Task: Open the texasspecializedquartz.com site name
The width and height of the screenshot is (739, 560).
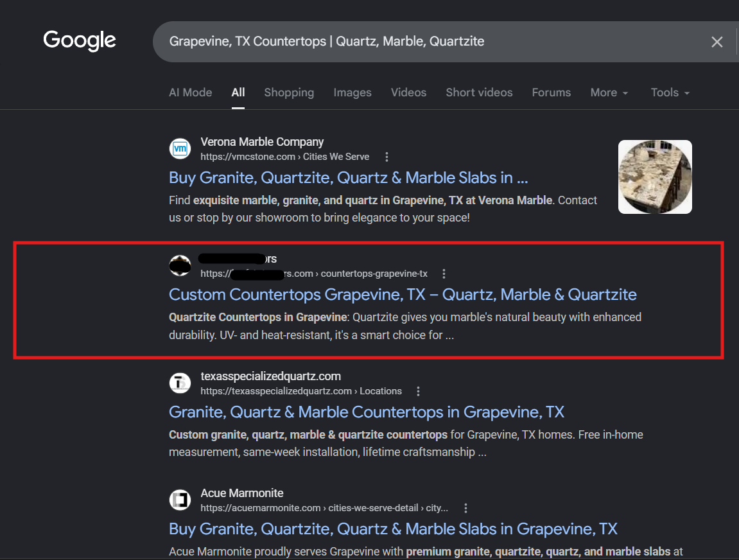Action: (x=270, y=376)
